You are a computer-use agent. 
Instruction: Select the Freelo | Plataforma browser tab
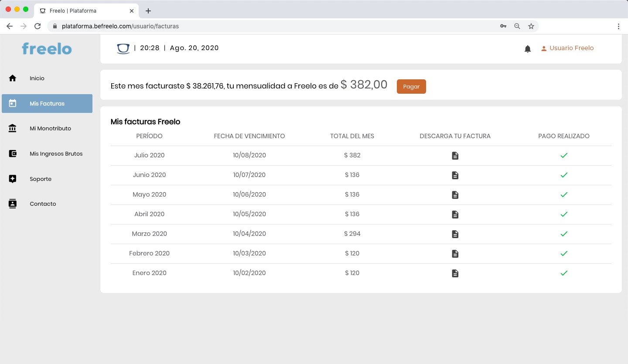(x=87, y=11)
